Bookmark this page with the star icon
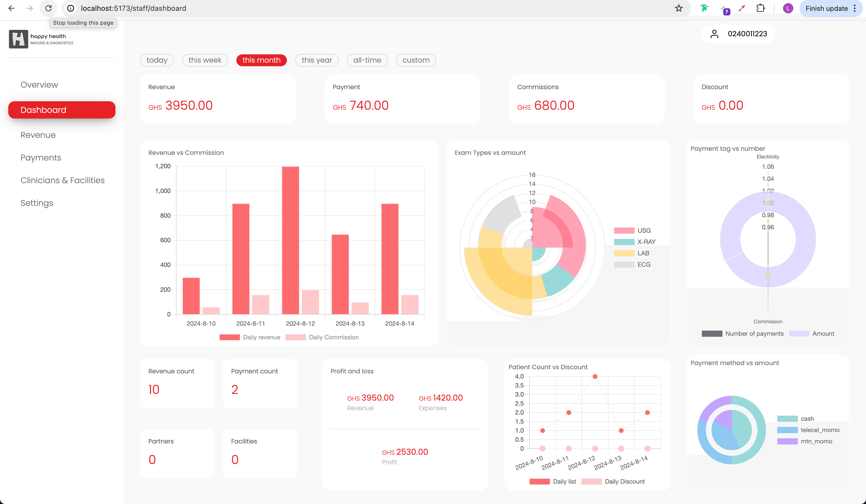866x504 pixels. coord(678,8)
